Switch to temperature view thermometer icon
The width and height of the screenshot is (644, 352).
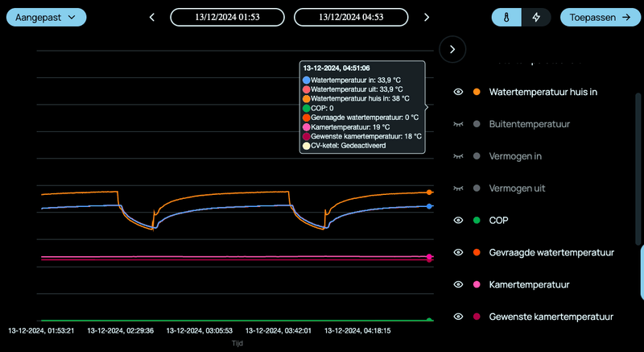(506, 17)
